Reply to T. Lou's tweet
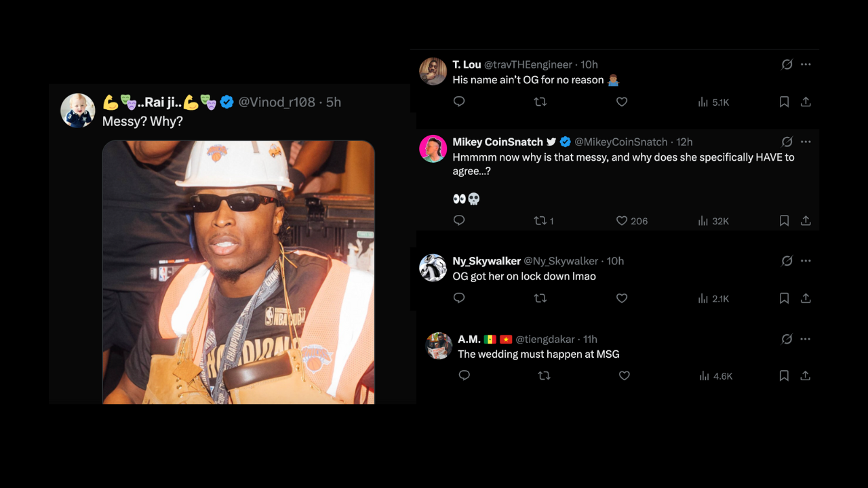The height and width of the screenshot is (488, 868). tap(459, 102)
